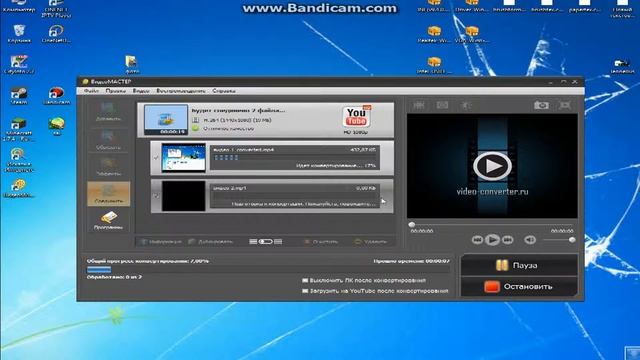This screenshot has height=360, width=640.
Task: Select the converted.mp4 video thumbnail
Action: pos(183,158)
